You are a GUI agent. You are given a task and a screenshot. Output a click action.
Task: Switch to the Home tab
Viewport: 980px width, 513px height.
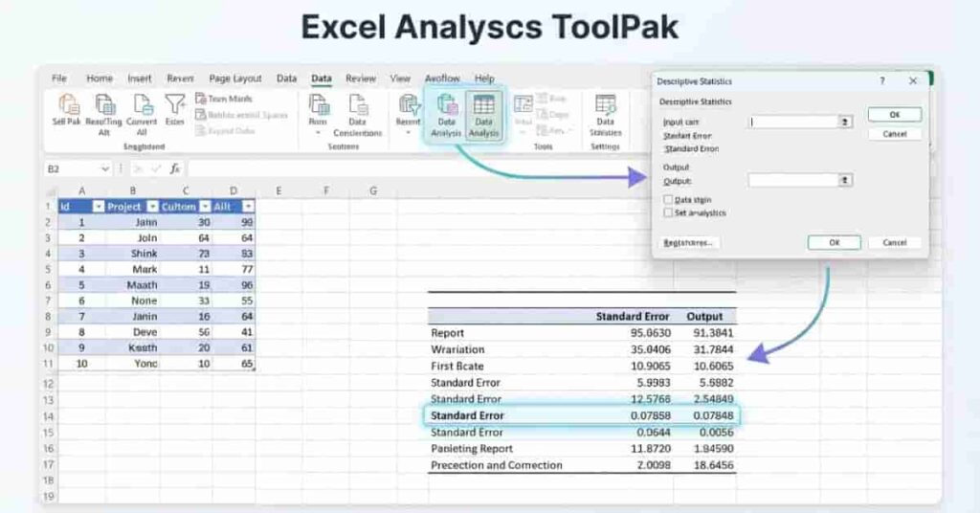click(100, 78)
